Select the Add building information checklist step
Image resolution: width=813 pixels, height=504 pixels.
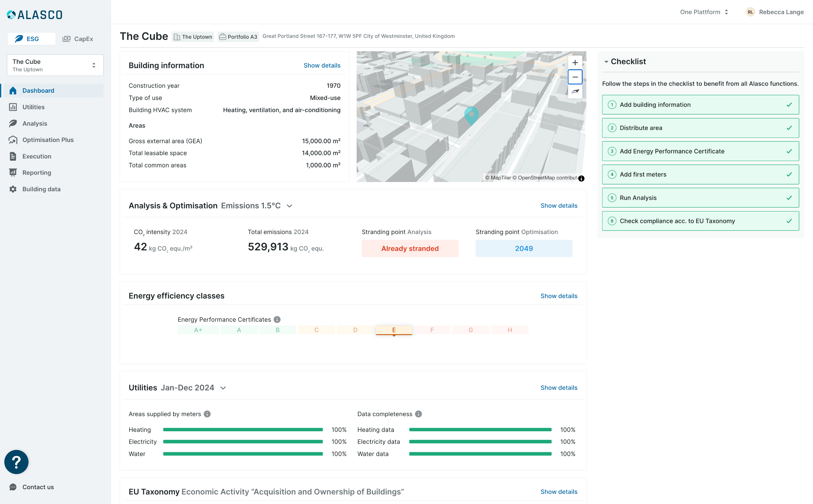[700, 105]
